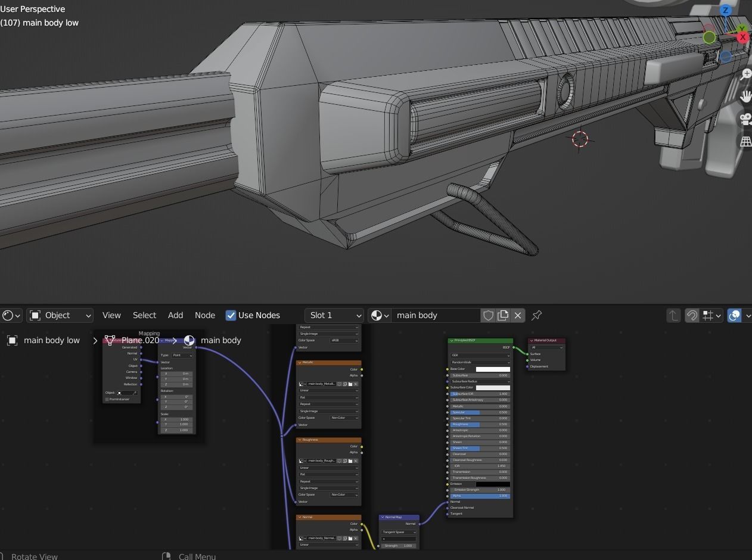Click the Normal Map Strength slider
The height and width of the screenshot is (560, 752).
399,546
